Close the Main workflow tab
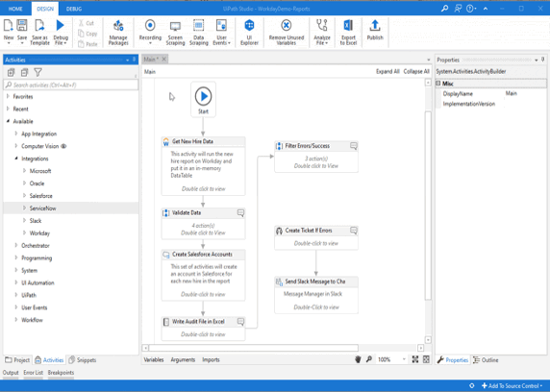 [163, 59]
